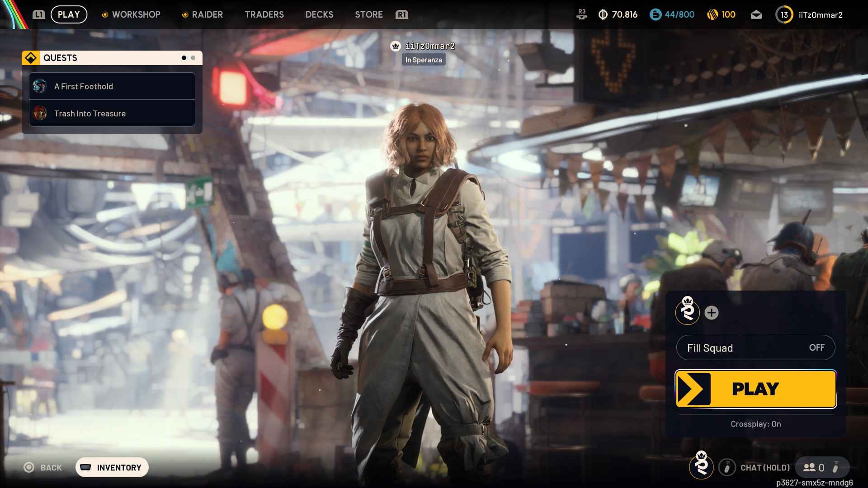868x488 pixels.
Task: Open the TRADERS menu
Action: click(264, 14)
